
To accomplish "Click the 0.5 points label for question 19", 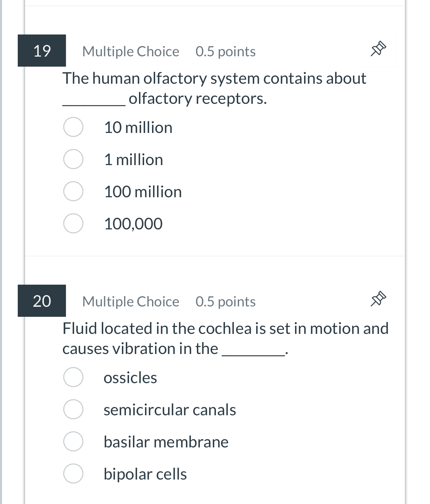I will [x=225, y=51].
